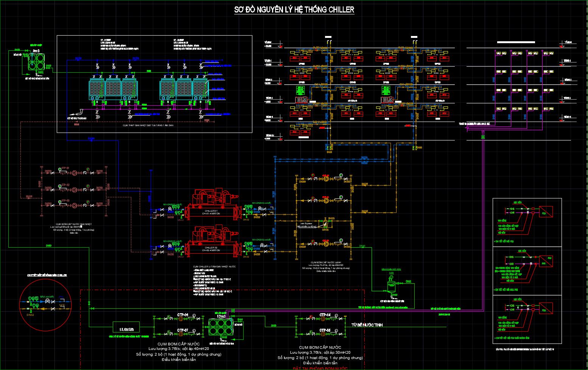
Task: Click the 'CỤM CHILLER LI TÂM GIẢI NHIỆT NƯỚC' heading
Action: click(x=214, y=267)
